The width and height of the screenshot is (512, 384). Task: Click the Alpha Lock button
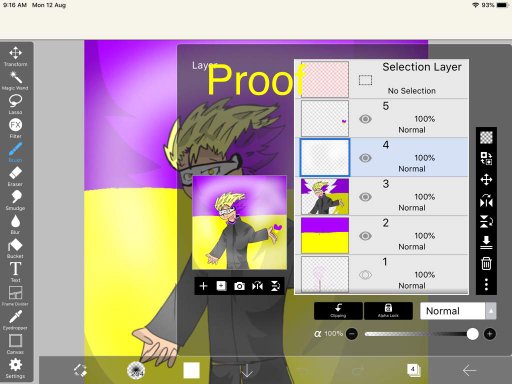tap(388, 311)
